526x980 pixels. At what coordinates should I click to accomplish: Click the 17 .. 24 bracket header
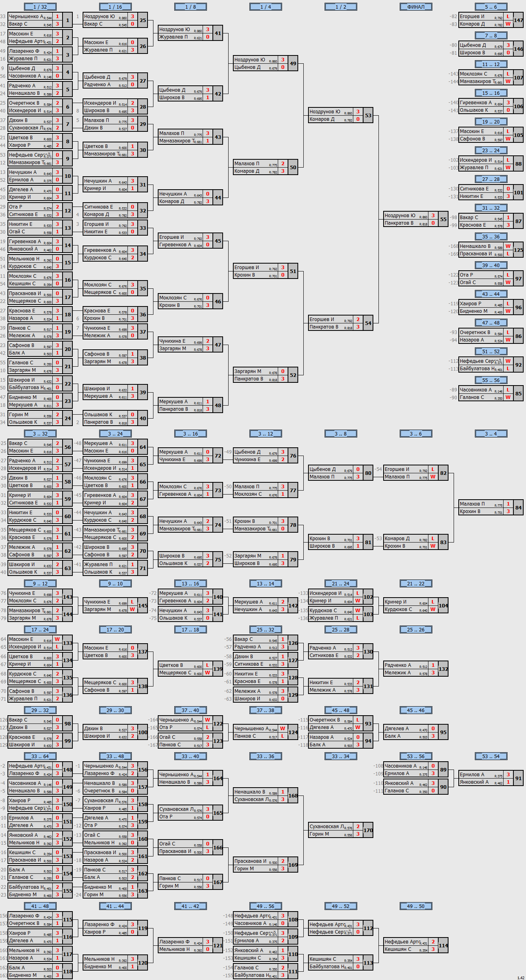[40, 629]
